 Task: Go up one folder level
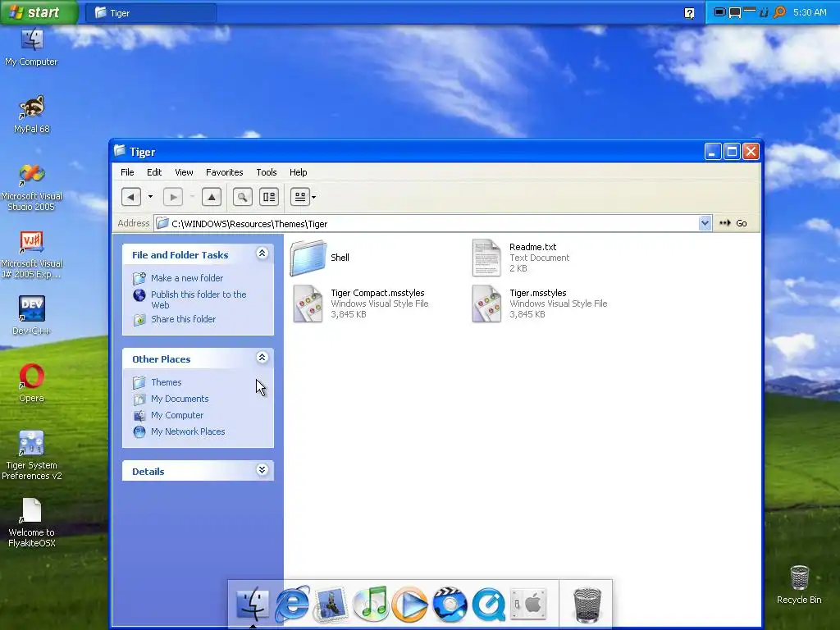[212, 197]
